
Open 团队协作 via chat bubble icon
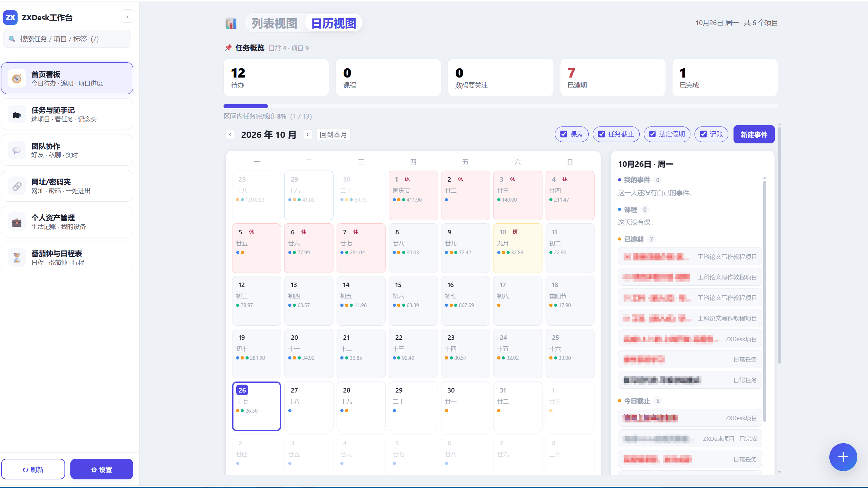[17, 150]
